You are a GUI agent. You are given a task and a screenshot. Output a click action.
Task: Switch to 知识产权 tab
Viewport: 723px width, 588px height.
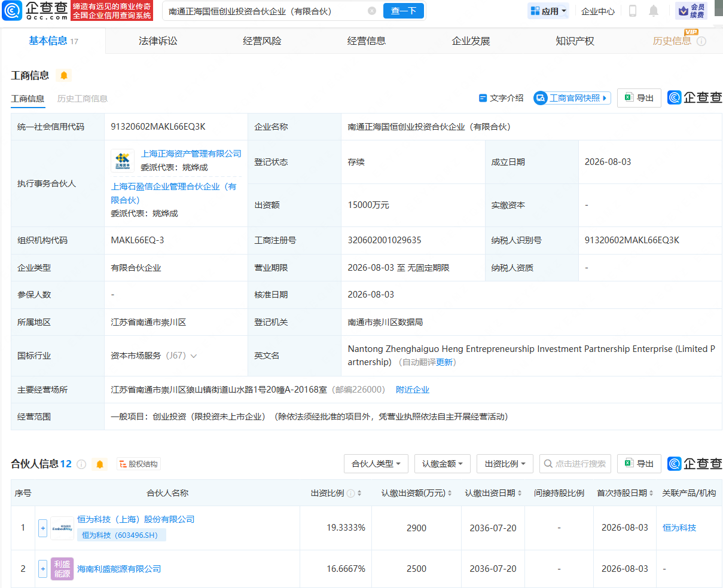pos(575,41)
